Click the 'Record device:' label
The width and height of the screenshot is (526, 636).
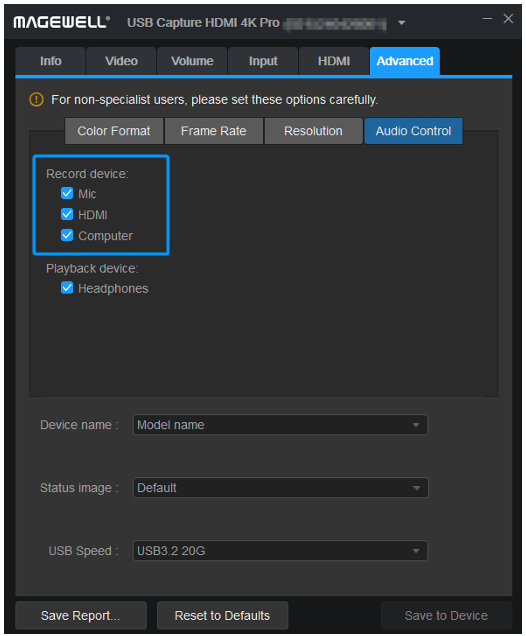click(87, 174)
